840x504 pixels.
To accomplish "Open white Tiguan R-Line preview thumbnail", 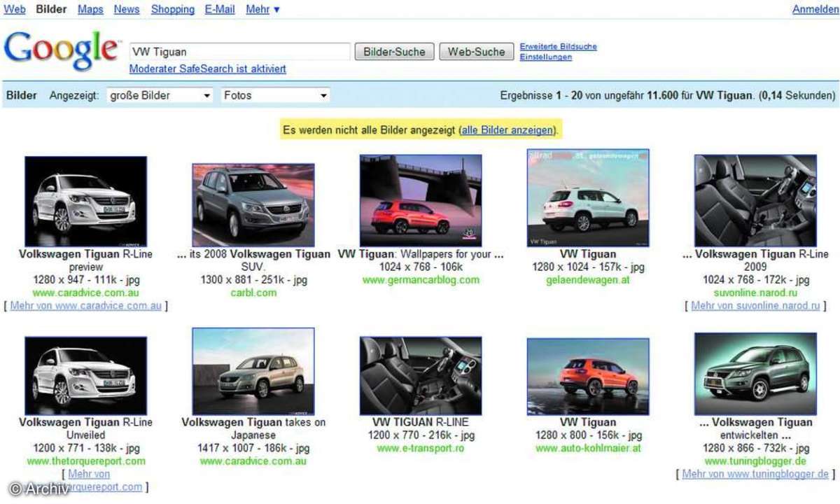I will pyautogui.click(x=86, y=201).
